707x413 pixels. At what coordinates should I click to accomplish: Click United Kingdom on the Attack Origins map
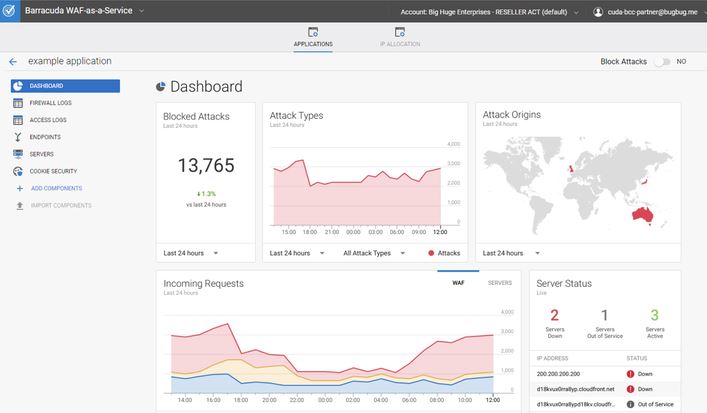571,169
